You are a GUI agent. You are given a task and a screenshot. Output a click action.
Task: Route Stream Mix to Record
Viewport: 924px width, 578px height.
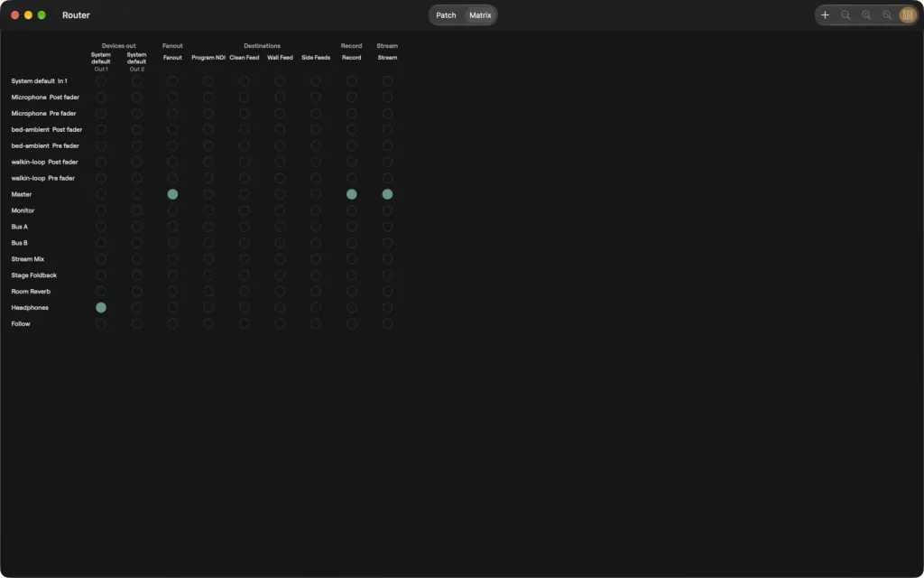[352, 259]
